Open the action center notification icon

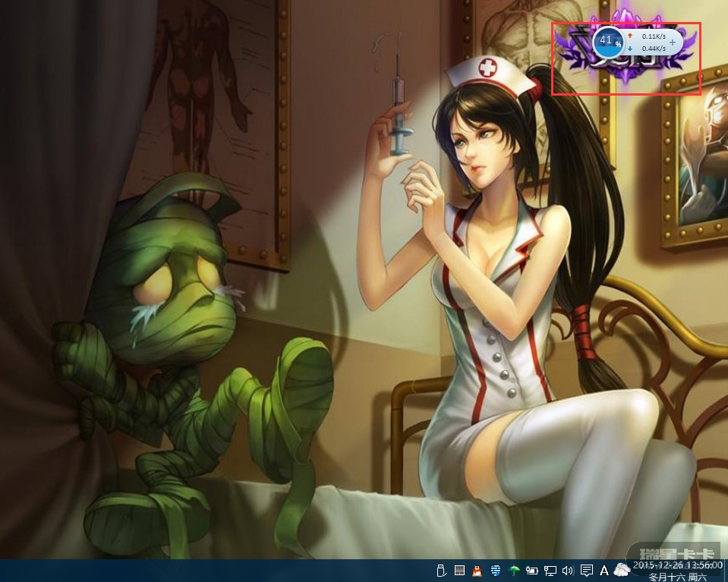point(586,571)
